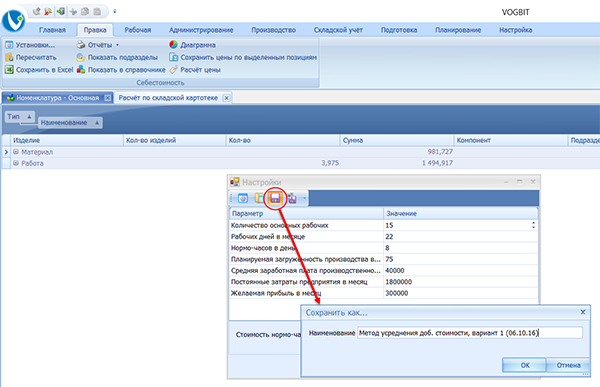Sort by the Кол-во изделий column header

[x=174, y=140]
